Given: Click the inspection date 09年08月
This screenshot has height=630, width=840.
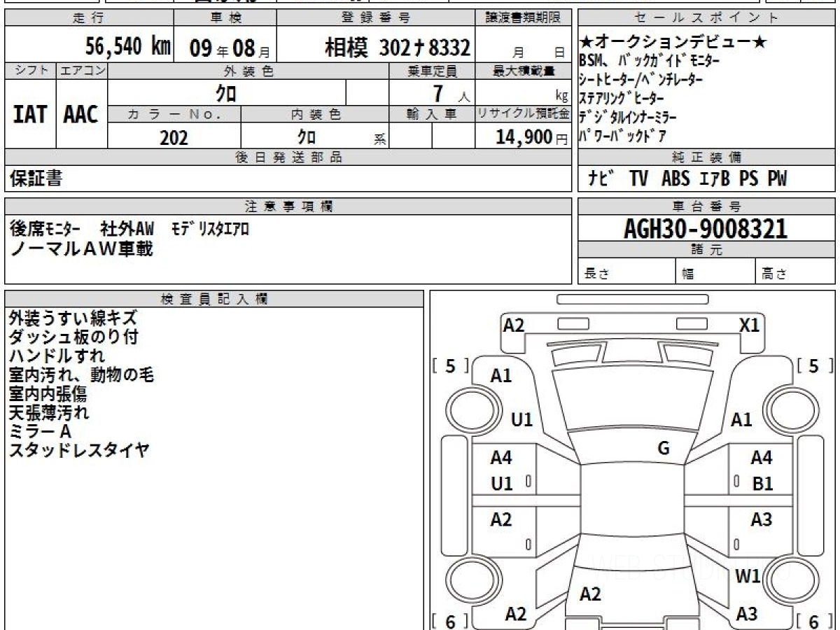Looking at the screenshot, I should coord(229,48).
